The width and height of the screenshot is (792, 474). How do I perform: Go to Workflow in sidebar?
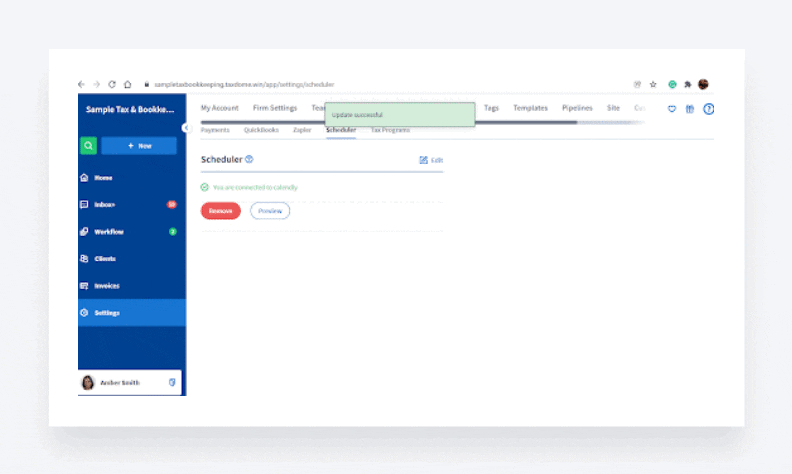pos(108,232)
